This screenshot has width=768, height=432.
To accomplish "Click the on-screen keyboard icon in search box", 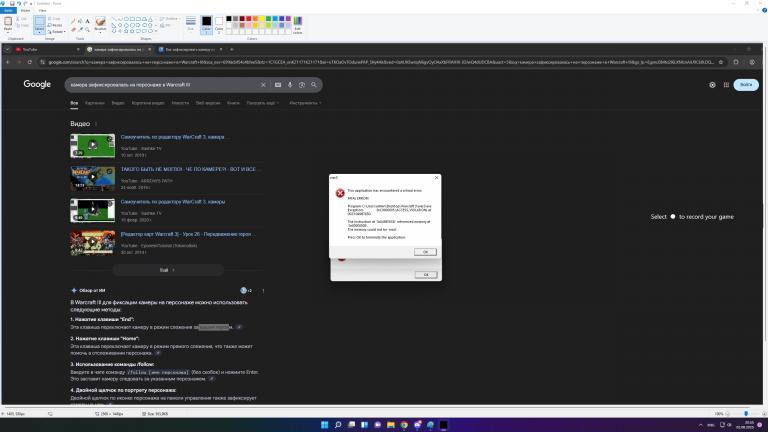I will (278, 85).
